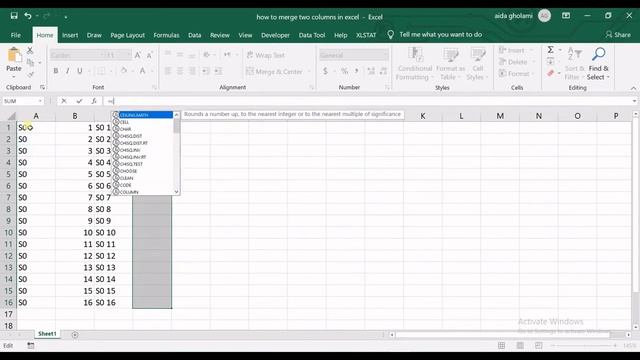Click in the formula bar input
Image resolution: width=640 pixels, height=360 pixels.
coord(367,101)
